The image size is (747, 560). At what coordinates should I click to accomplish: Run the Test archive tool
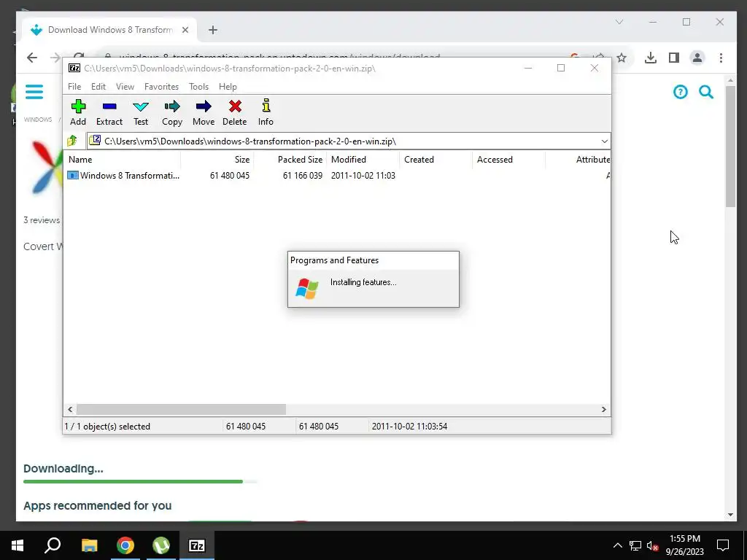coord(141,112)
